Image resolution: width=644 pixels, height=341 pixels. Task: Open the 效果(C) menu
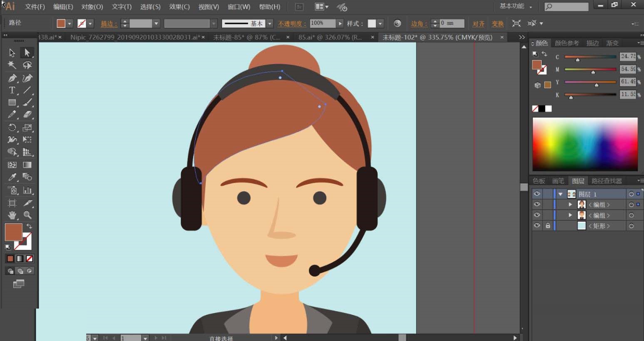pos(179,7)
